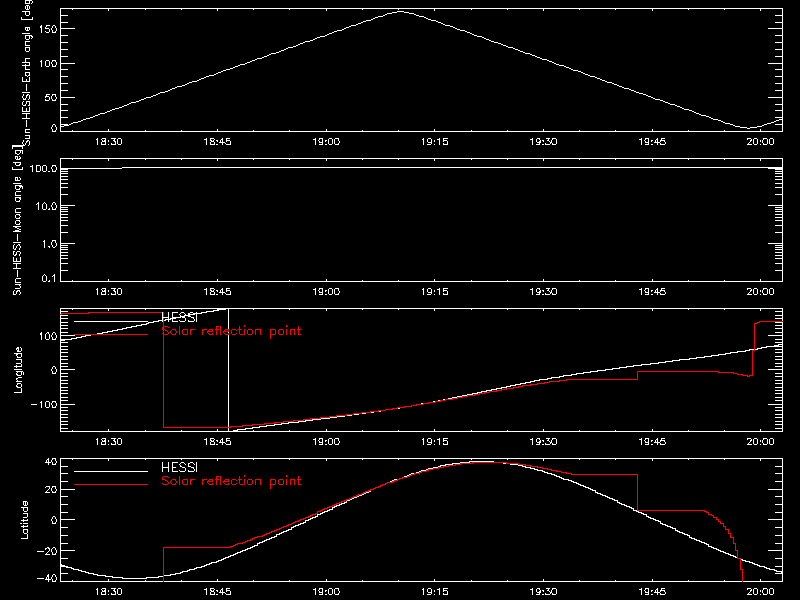Click the 20 tick on Latitude axis

[51, 489]
